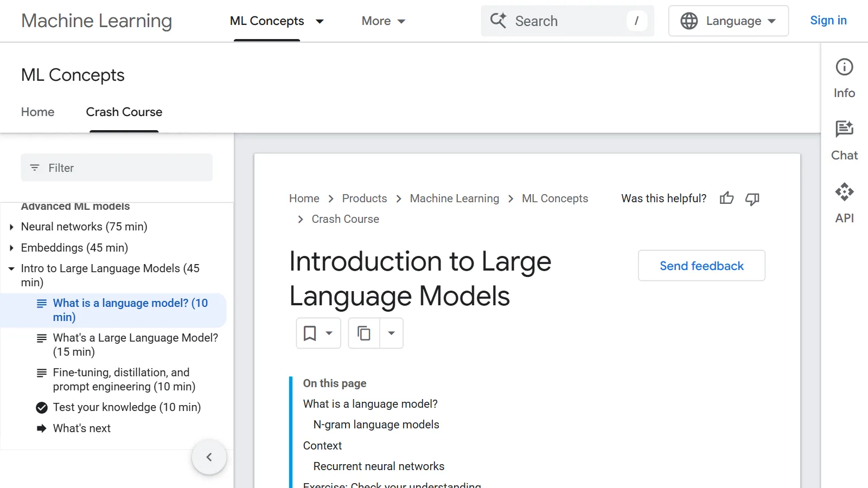
Task: Open What's a Large Language Model? lesson
Action: point(136,345)
